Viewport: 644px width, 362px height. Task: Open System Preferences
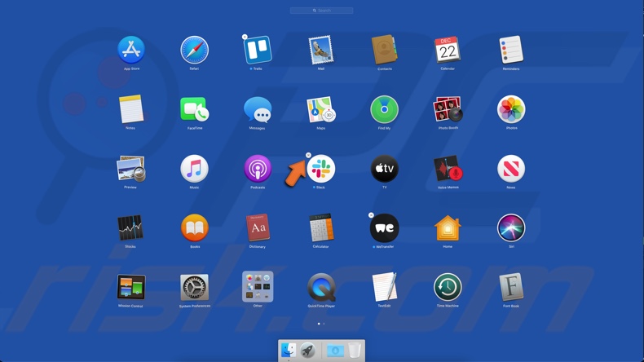tap(194, 287)
